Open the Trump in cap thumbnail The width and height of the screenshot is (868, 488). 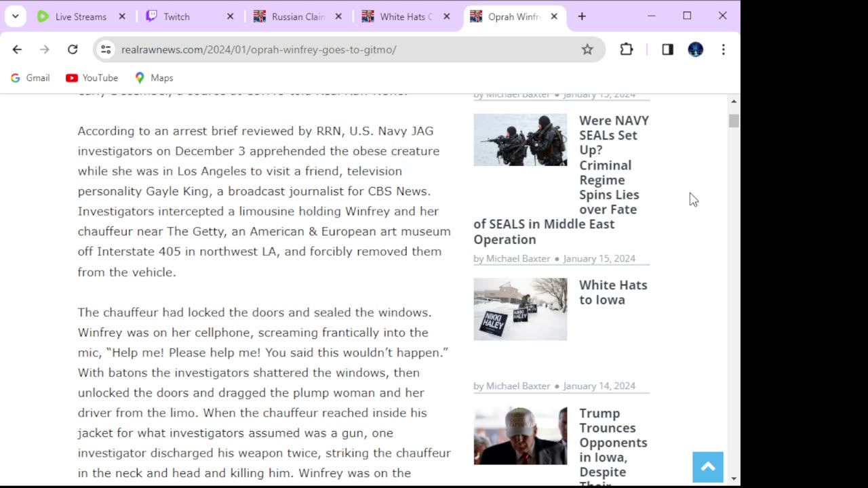pyautogui.click(x=520, y=436)
